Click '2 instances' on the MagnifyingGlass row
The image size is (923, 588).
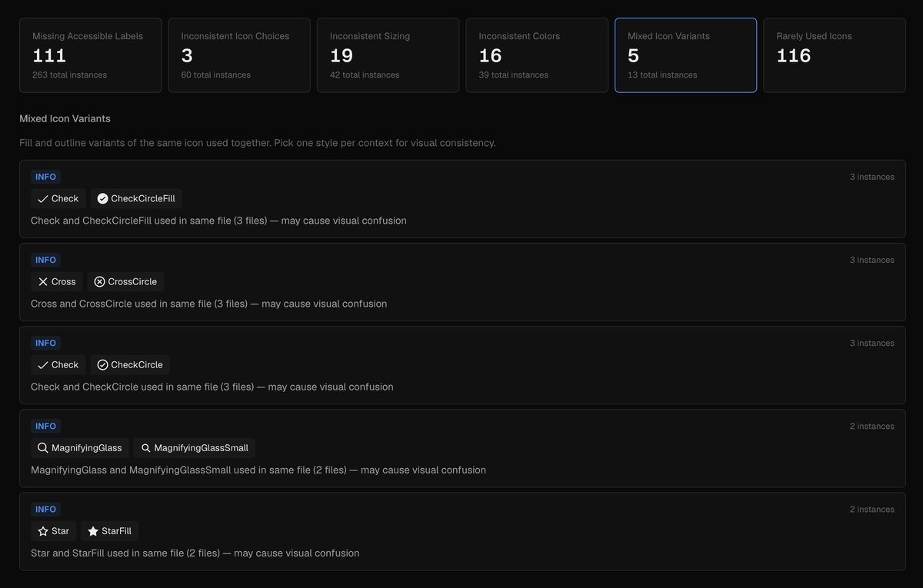point(871,426)
